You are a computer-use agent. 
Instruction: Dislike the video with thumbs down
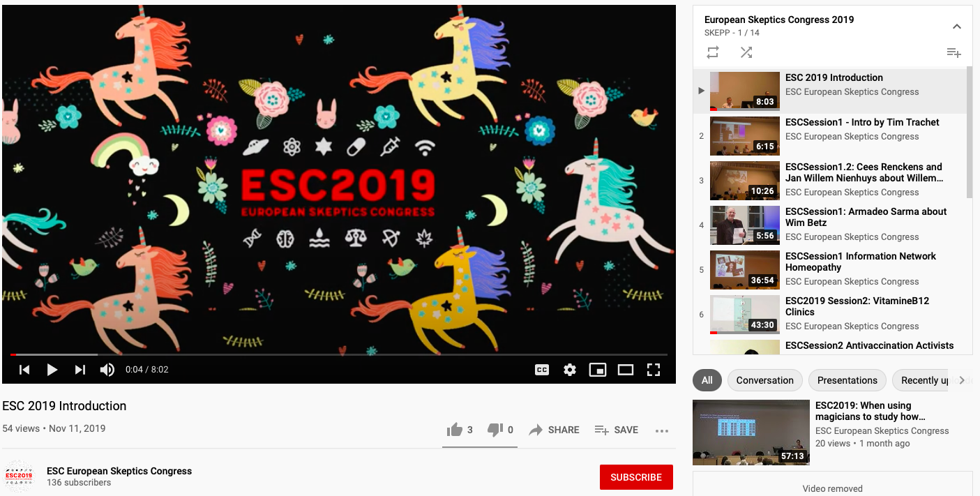coord(500,430)
